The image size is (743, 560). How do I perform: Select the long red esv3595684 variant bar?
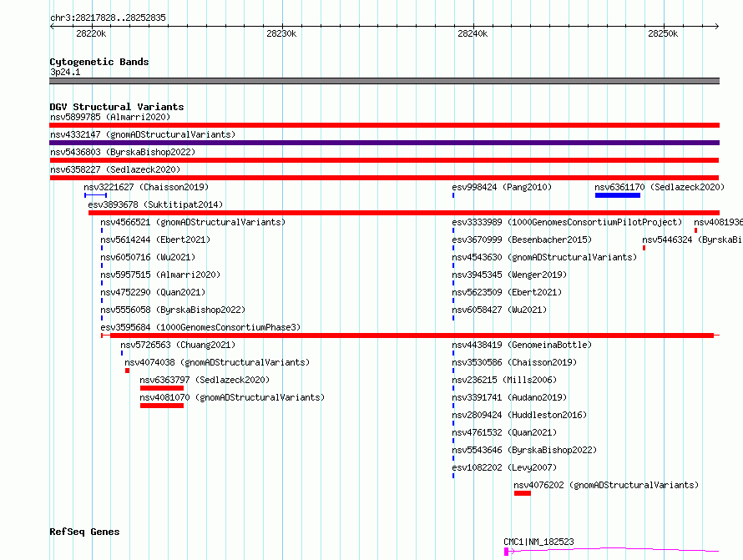(411, 335)
